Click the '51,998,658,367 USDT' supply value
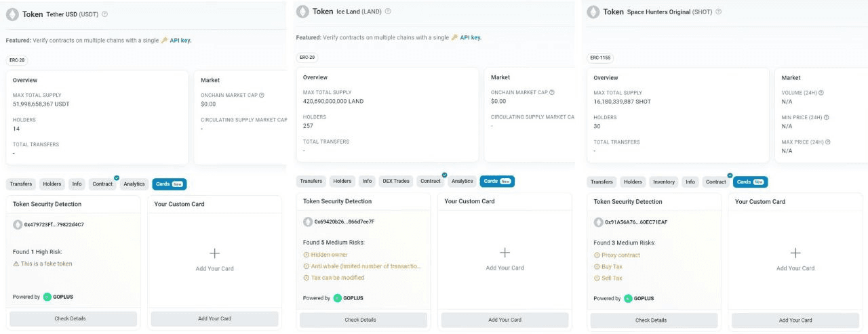The width and height of the screenshot is (868, 334). click(x=41, y=104)
